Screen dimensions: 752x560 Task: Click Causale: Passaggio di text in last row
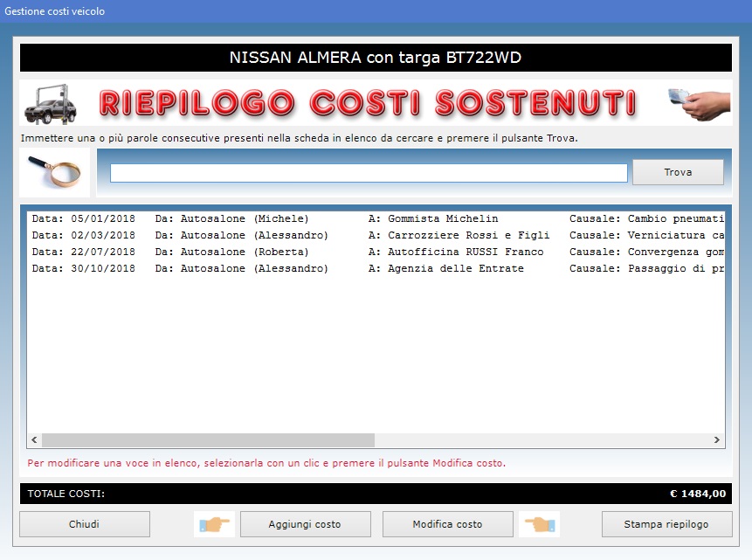pyautogui.click(x=646, y=269)
